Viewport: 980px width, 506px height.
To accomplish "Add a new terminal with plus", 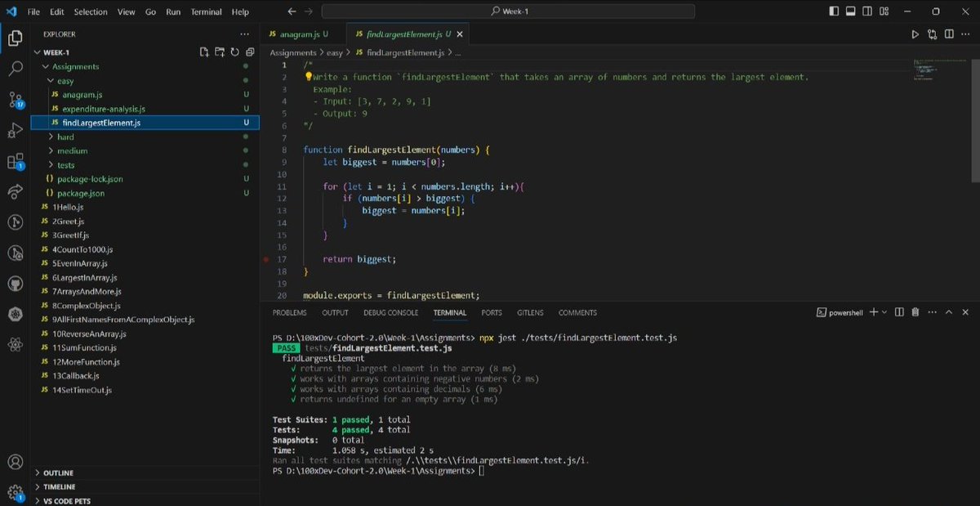I will coord(873,312).
